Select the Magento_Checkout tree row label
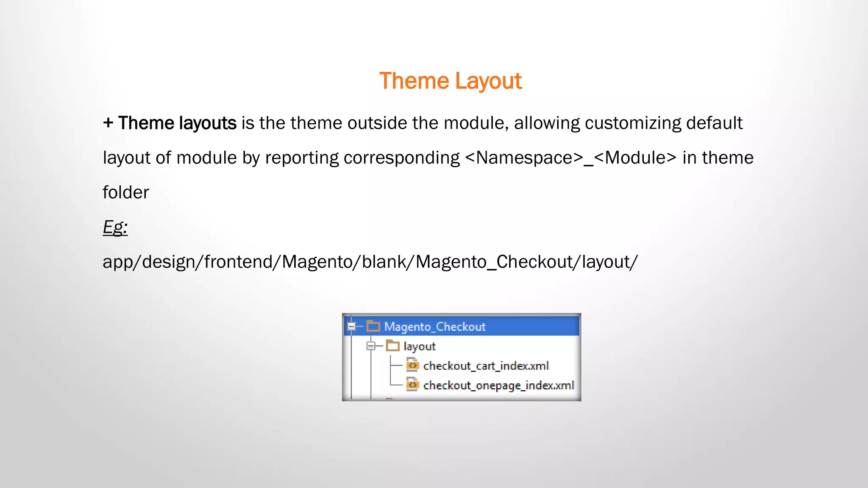Image resolution: width=868 pixels, height=488 pixels. [x=435, y=327]
